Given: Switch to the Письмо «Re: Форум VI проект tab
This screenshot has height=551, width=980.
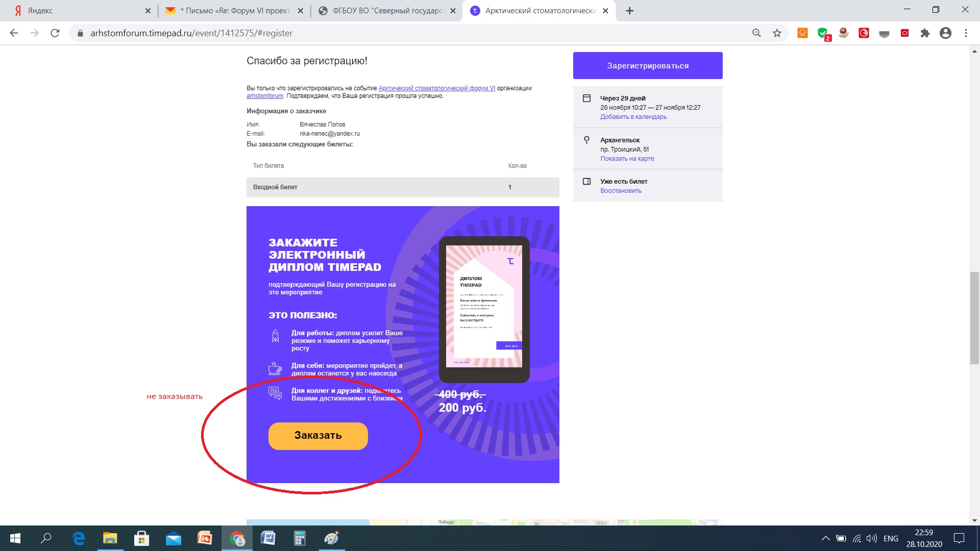Looking at the screenshot, I should (x=234, y=11).
